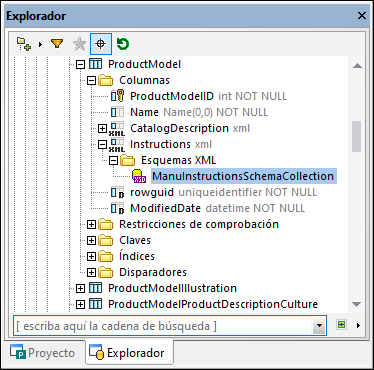Select ProductModelID int NOT NULL row
This screenshot has height=370, width=374.
click(x=208, y=96)
